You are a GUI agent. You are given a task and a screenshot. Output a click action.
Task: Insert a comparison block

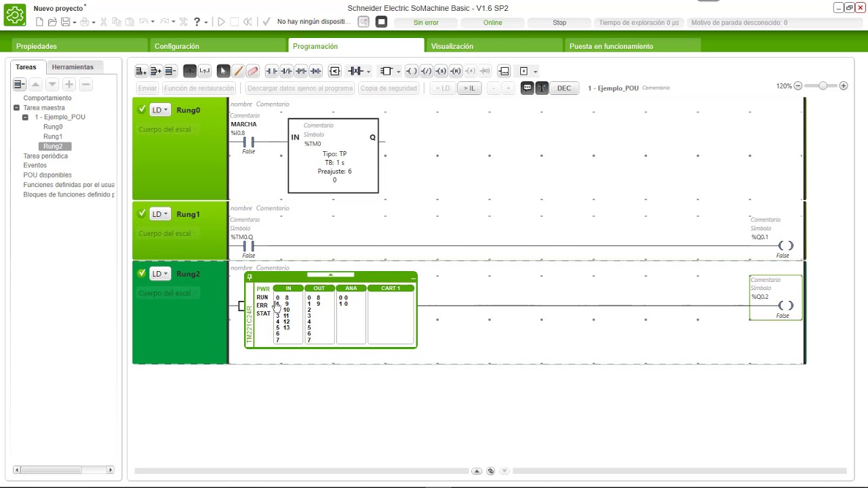point(334,71)
